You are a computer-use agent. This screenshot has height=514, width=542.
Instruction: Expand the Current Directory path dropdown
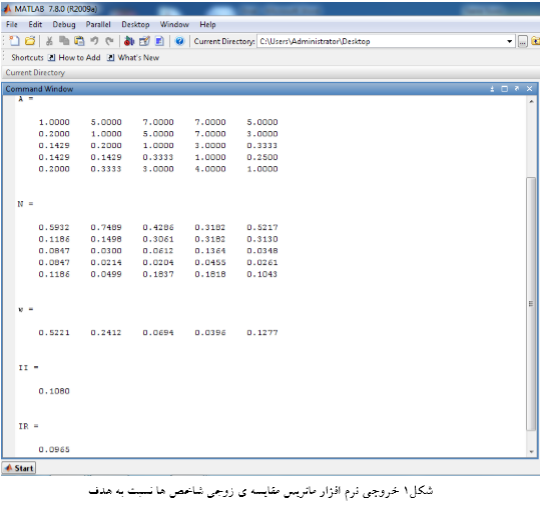pos(509,41)
